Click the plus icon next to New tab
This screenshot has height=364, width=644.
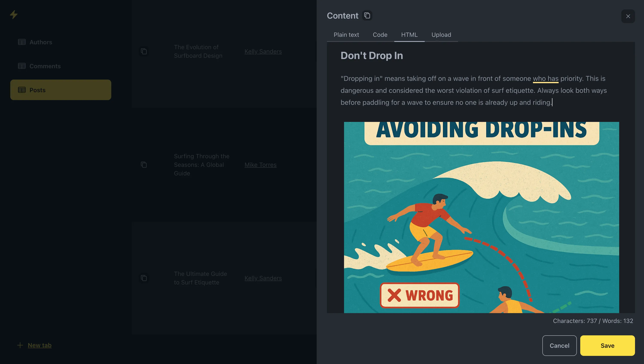point(20,345)
